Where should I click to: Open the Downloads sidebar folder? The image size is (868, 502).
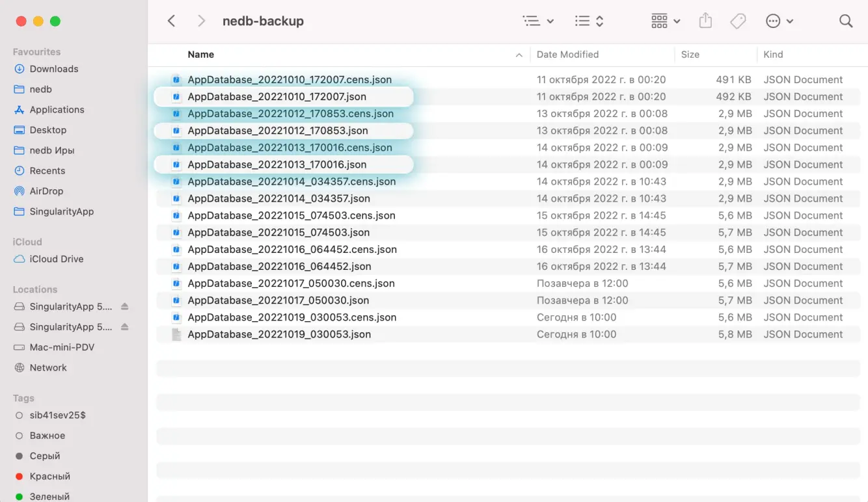(x=53, y=69)
